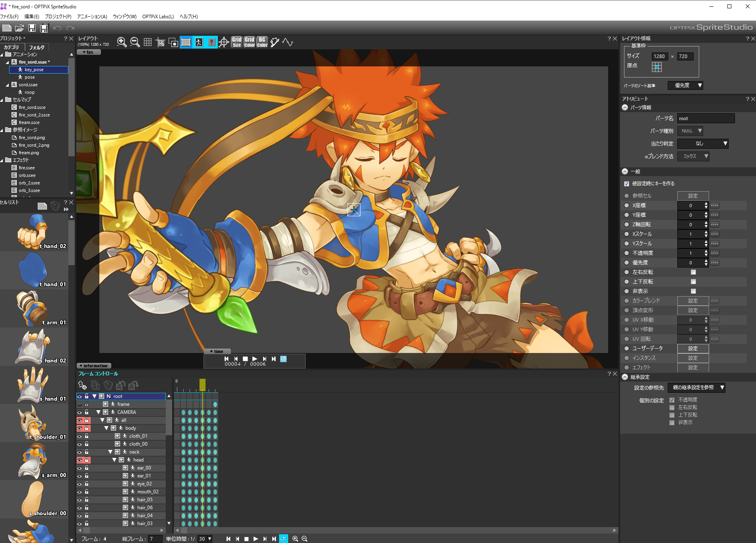Open the BG Color setting

coord(262,42)
